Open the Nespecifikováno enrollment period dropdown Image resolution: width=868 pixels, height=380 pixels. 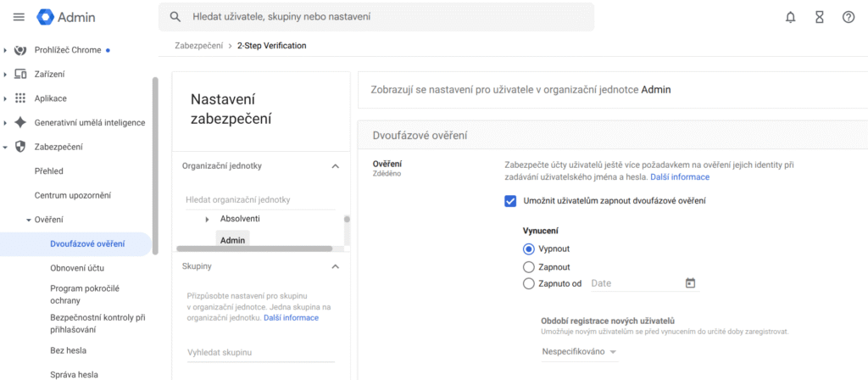pyautogui.click(x=580, y=352)
